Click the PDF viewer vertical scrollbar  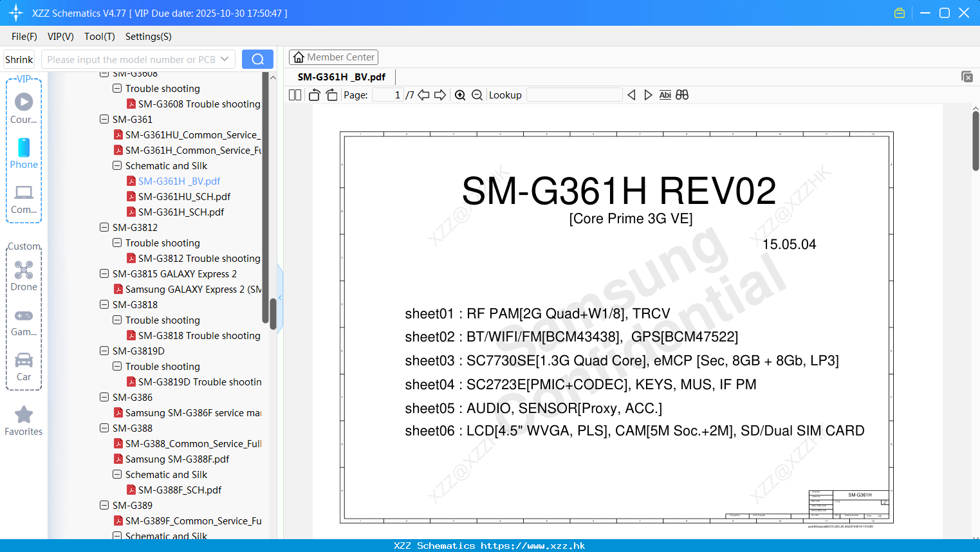coord(975,140)
